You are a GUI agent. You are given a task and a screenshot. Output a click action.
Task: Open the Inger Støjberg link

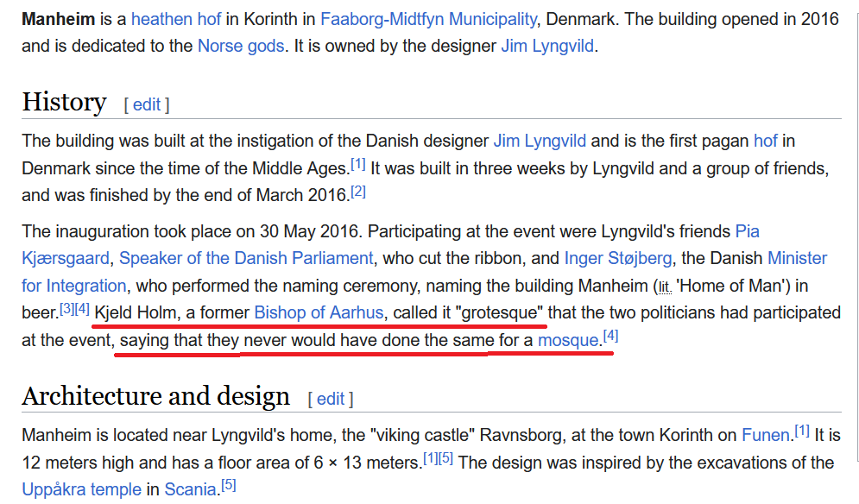point(618,258)
